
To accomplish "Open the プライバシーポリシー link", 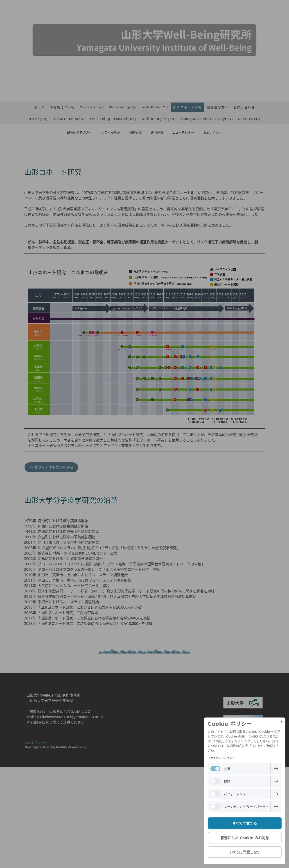I will pyautogui.click(x=221, y=758).
